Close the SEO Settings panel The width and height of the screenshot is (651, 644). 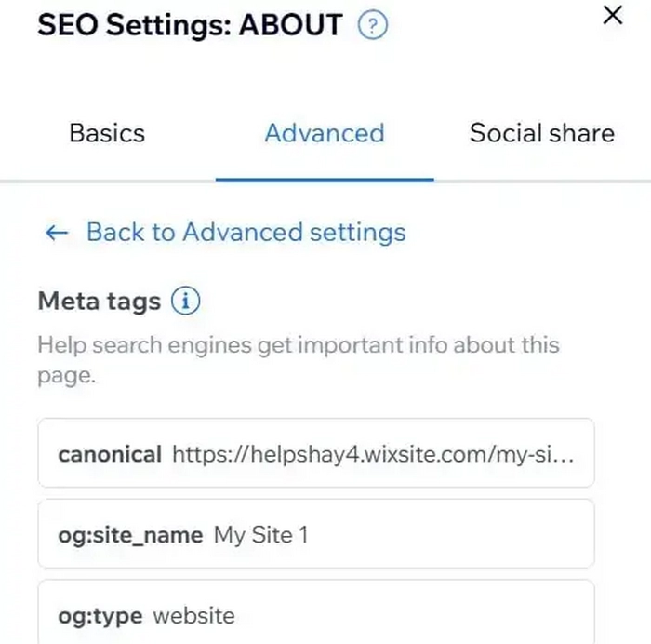coord(613,15)
